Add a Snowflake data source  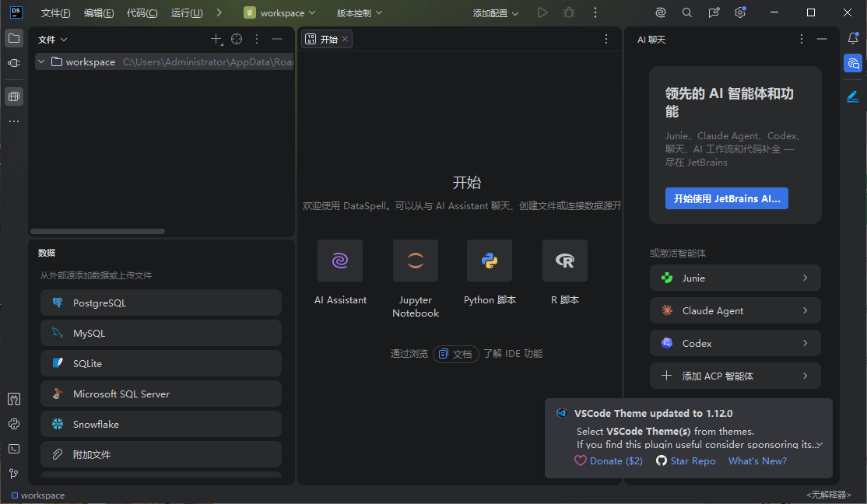[161, 425]
